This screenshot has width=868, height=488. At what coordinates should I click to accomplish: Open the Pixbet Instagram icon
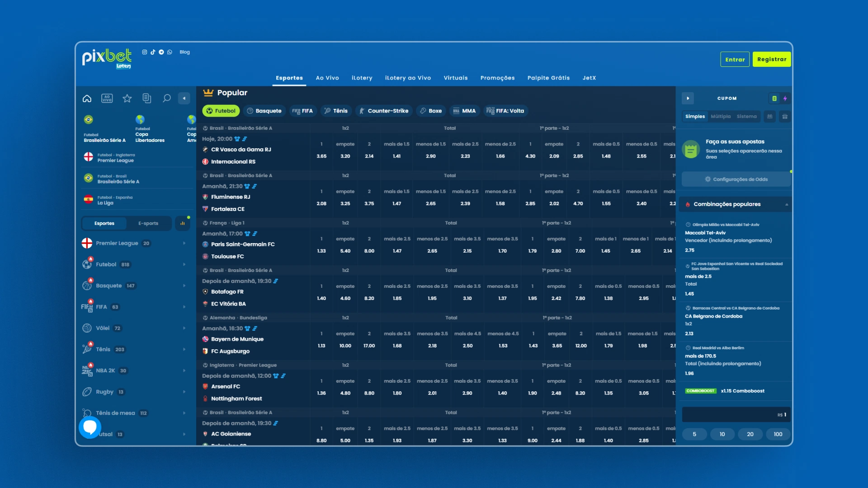(145, 52)
